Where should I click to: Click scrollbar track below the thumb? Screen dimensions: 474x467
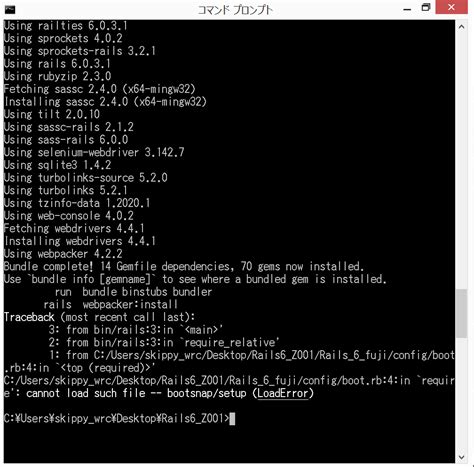[x=462, y=393]
